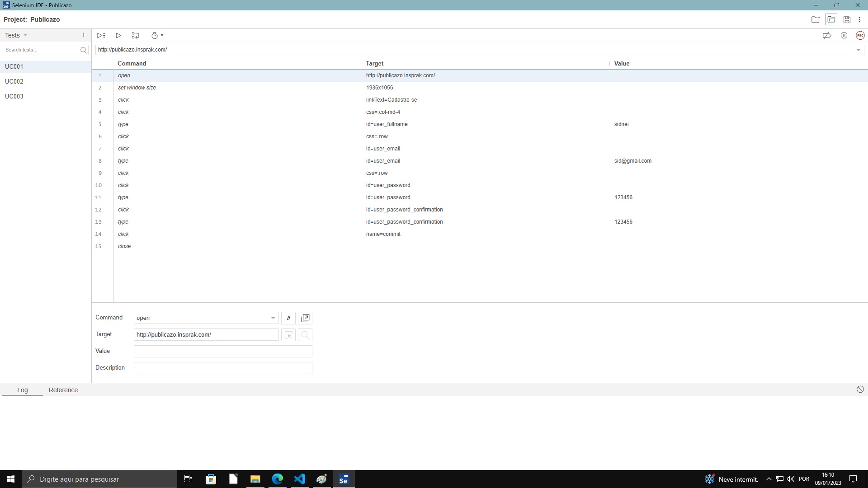This screenshot has height=488, width=868.
Task: Run the current test
Action: tap(118, 35)
